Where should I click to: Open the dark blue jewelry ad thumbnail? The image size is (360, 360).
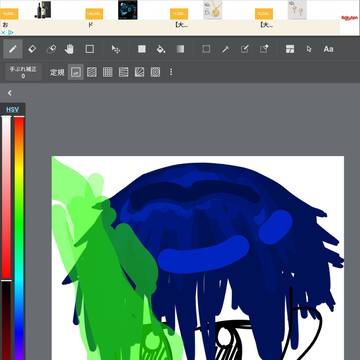pos(128,10)
